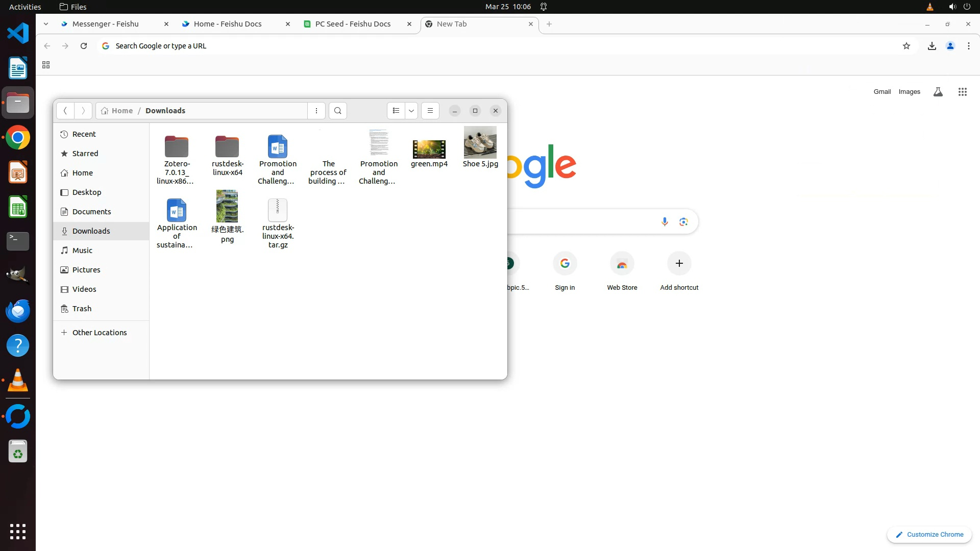This screenshot has width=980, height=551.
Task: Click the voice search microphone icon
Action: click(x=665, y=221)
